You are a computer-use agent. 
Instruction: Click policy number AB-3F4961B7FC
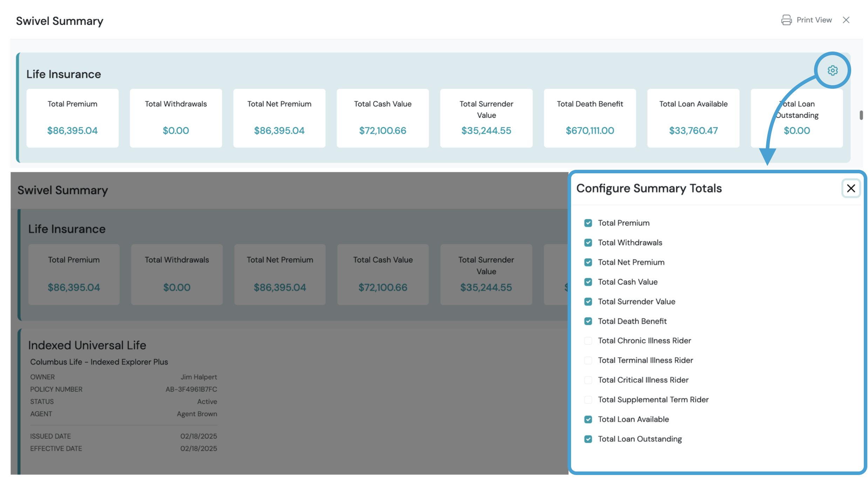coord(191,389)
